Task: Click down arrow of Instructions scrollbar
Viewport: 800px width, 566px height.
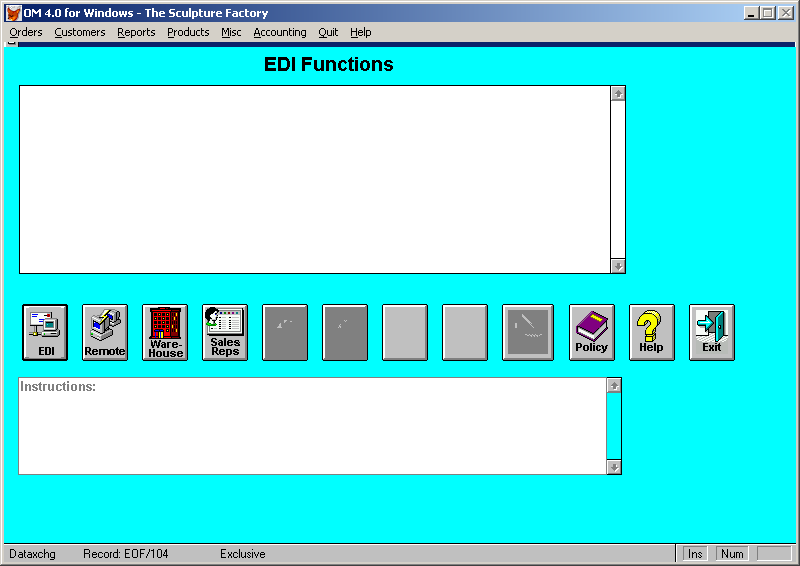Action: click(x=614, y=467)
